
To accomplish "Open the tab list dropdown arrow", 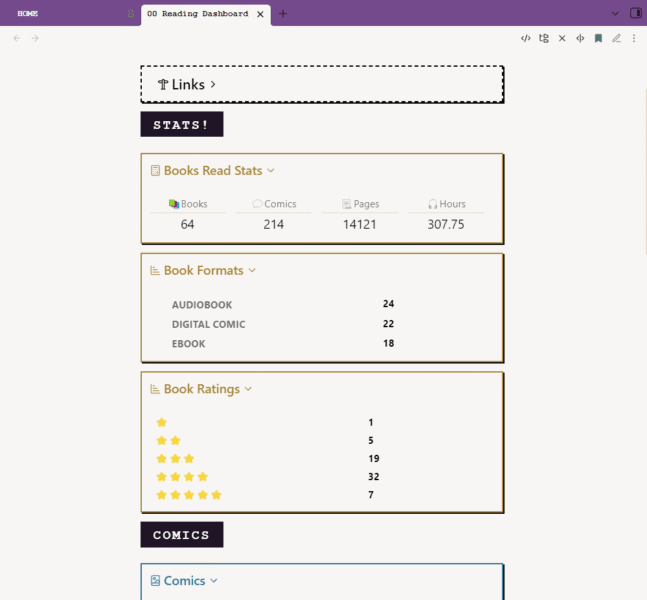I will coord(615,13).
